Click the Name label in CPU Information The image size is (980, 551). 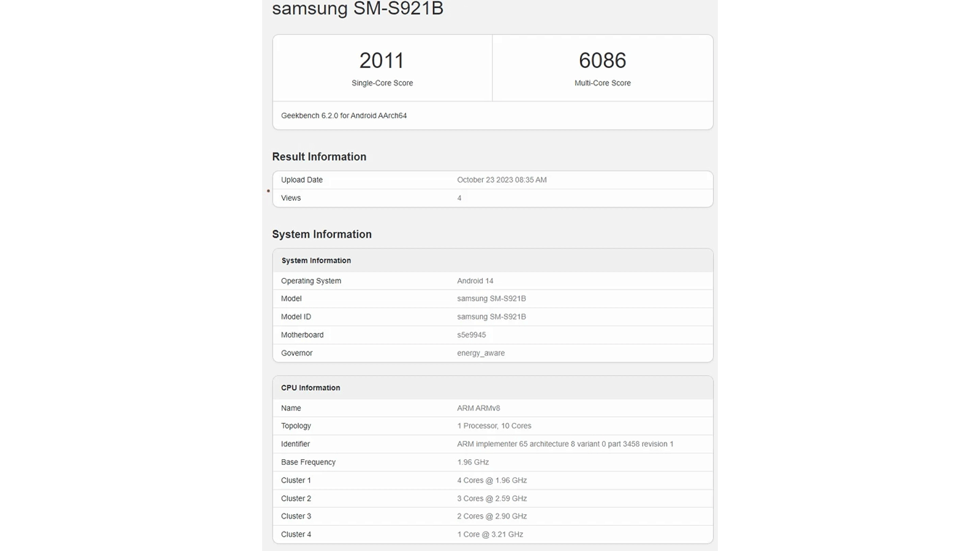pyautogui.click(x=291, y=408)
